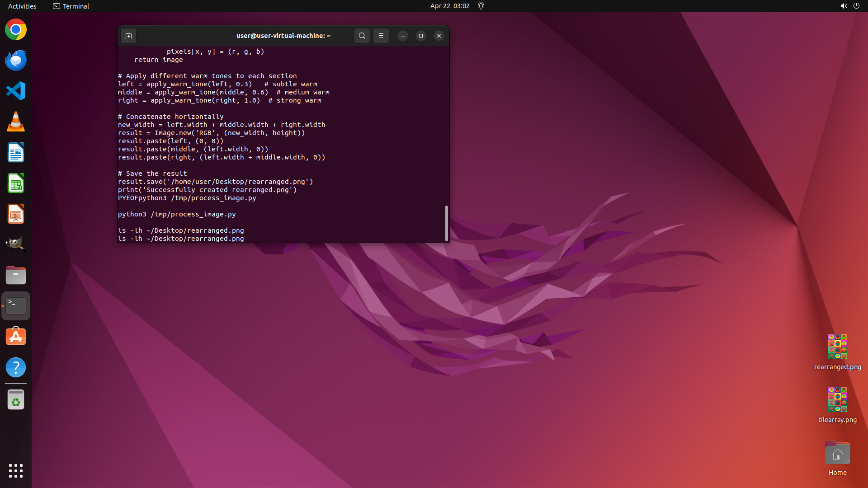Click the terminal vertical scrollbar
Screen dimensions: 868x488
446,223
